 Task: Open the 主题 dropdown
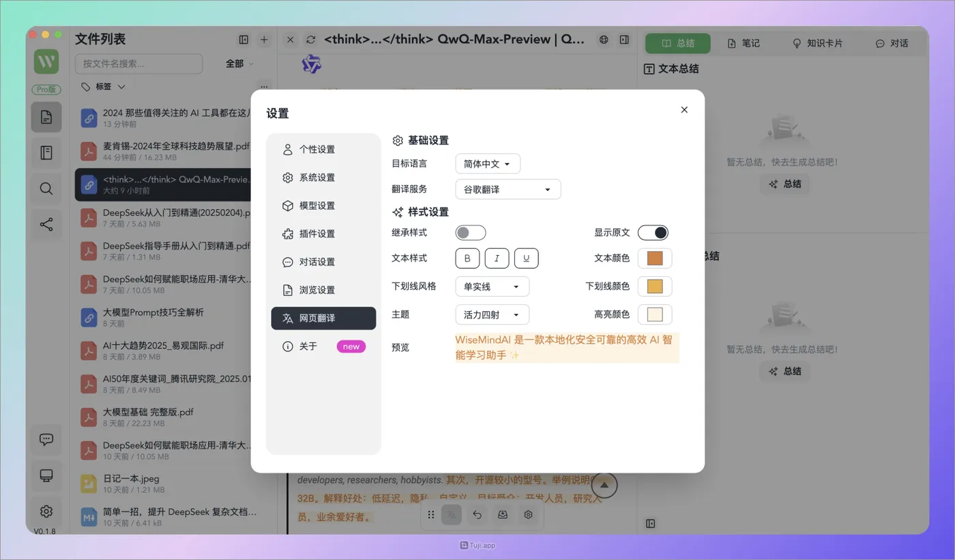[493, 314]
